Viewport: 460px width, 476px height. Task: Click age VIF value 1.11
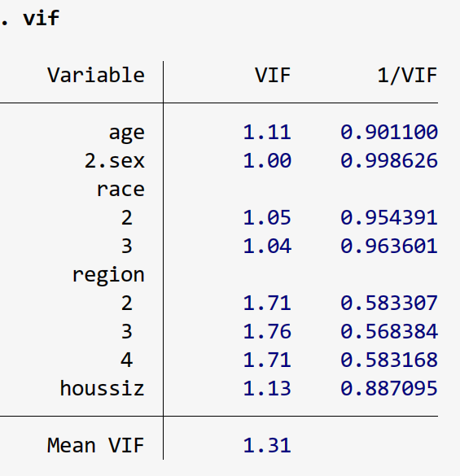(x=267, y=133)
